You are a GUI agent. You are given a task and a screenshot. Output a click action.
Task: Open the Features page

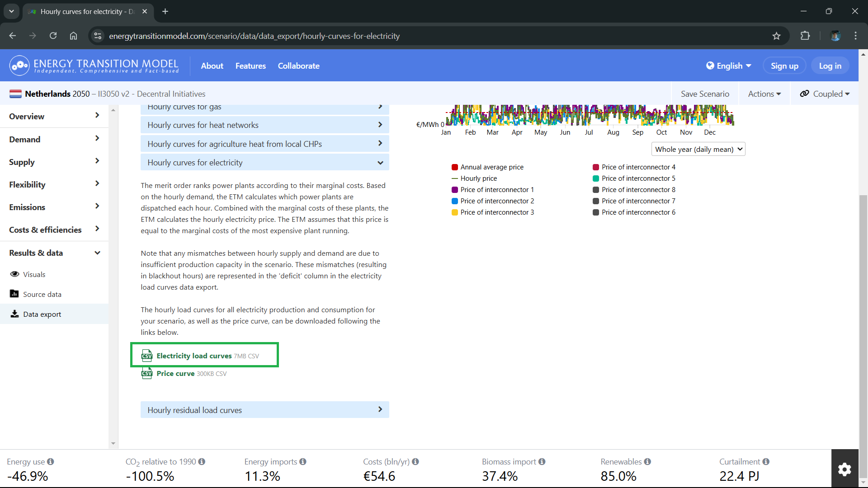pos(250,66)
